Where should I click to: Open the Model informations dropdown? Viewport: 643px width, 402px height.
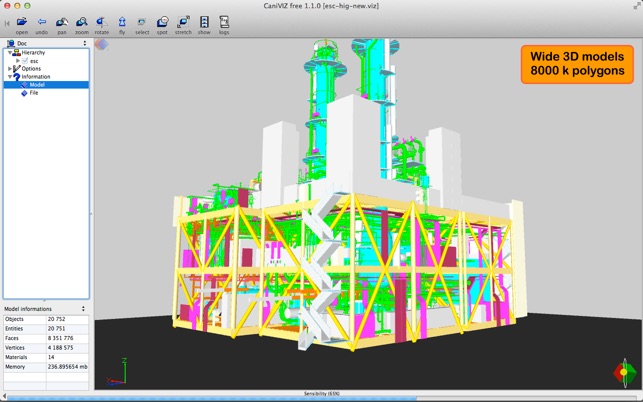click(84, 309)
